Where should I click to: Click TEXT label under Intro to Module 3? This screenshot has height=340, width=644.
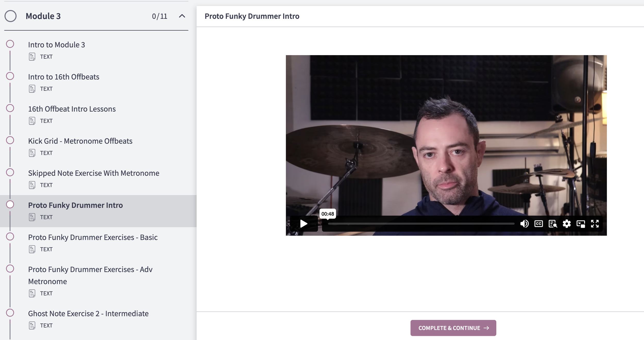[46, 57]
